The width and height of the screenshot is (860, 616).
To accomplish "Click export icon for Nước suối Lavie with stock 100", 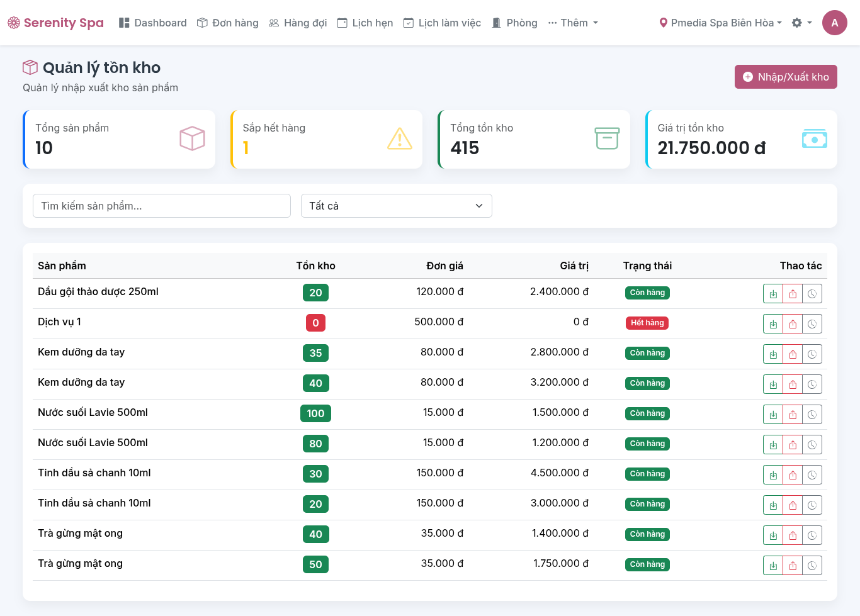I will 793,415.
